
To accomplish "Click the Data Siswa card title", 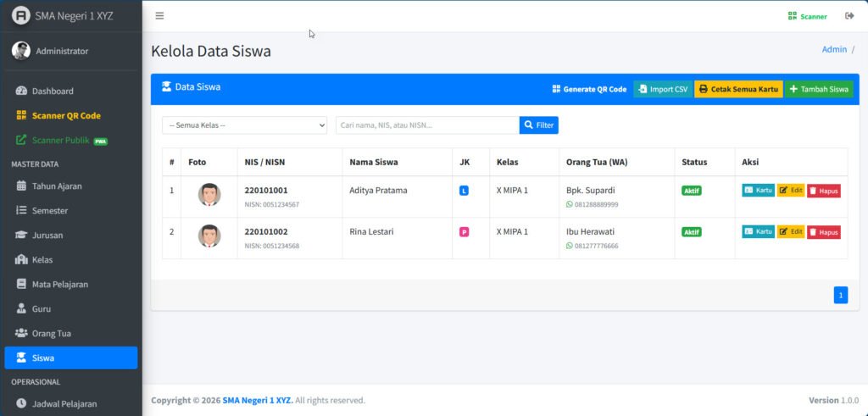I will [191, 87].
